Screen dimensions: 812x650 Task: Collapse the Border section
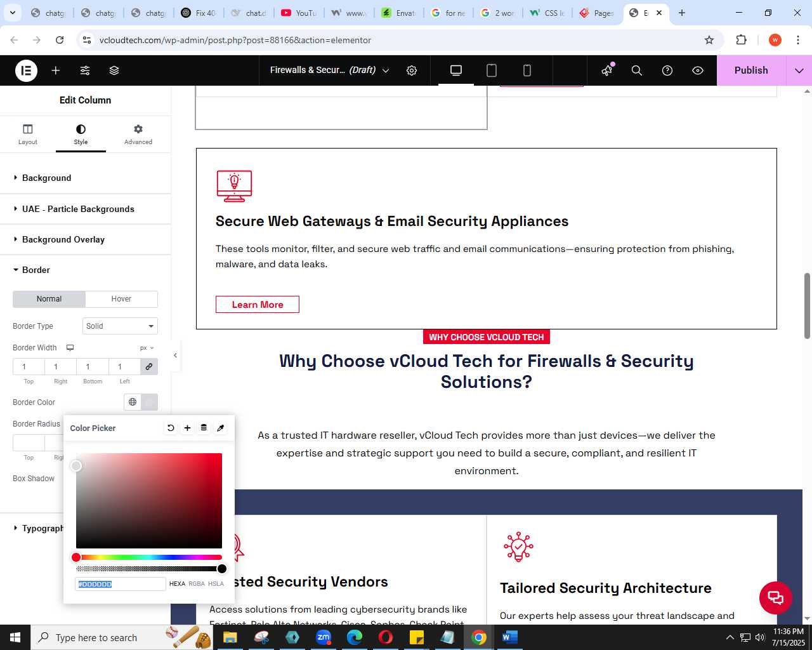[x=85, y=270]
